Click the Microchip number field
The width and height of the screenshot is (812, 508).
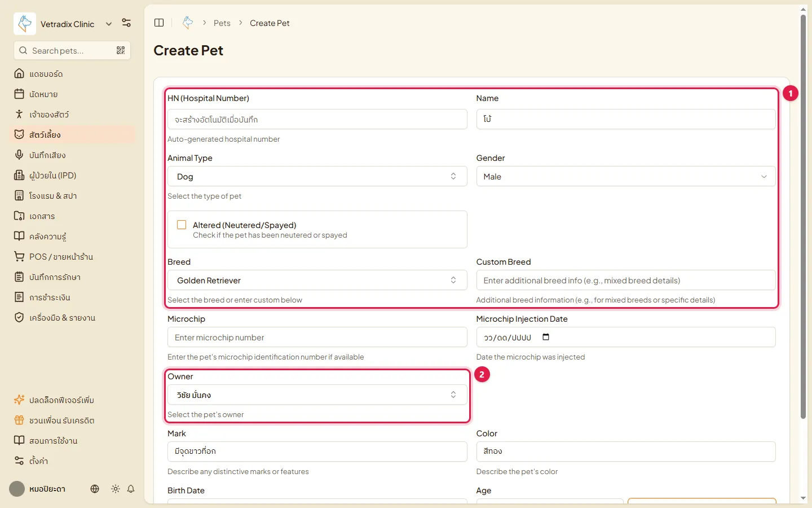click(317, 337)
